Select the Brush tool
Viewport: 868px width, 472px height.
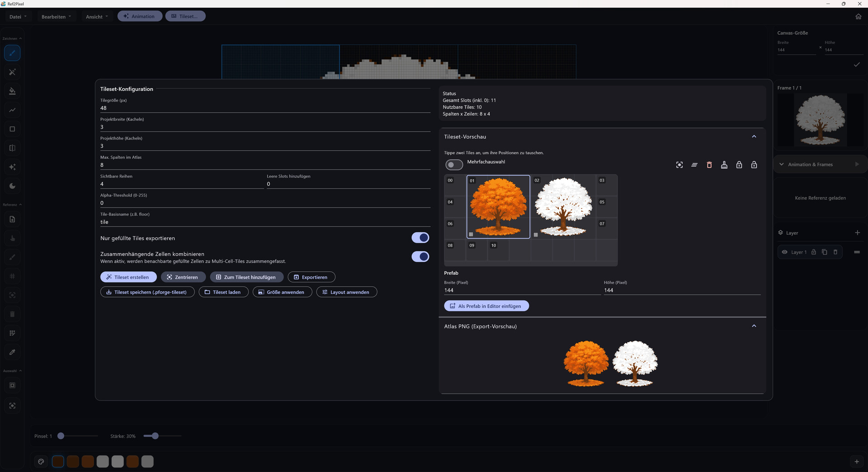pyautogui.click(x=12, y=53)
